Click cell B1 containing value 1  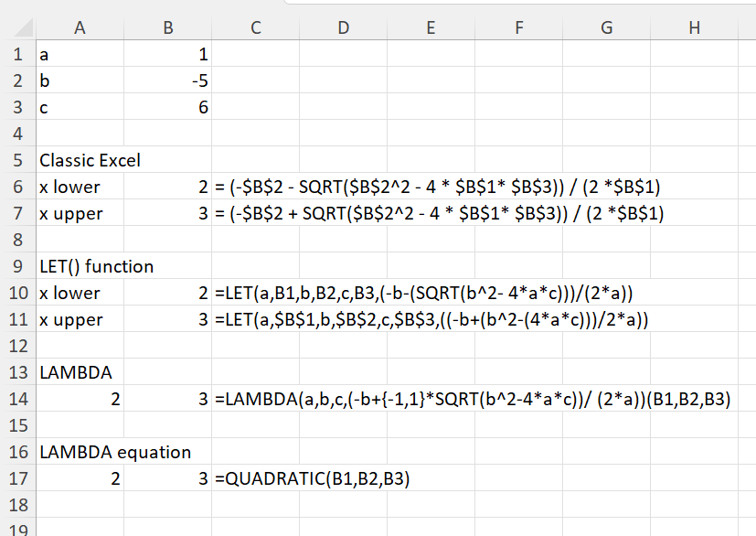168,55
